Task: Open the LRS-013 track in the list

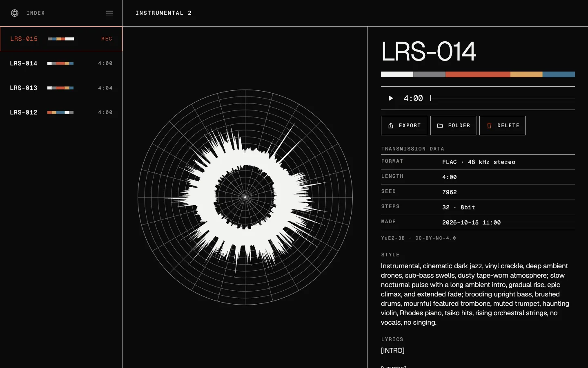Action: pos(61,88)
